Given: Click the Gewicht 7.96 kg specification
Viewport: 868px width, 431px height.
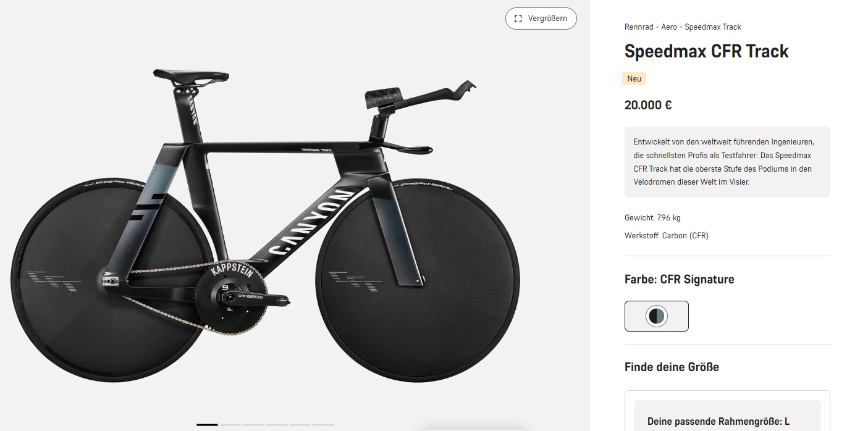Looking at the screenshot, I should pyautogui.click(x=652, y=218).
